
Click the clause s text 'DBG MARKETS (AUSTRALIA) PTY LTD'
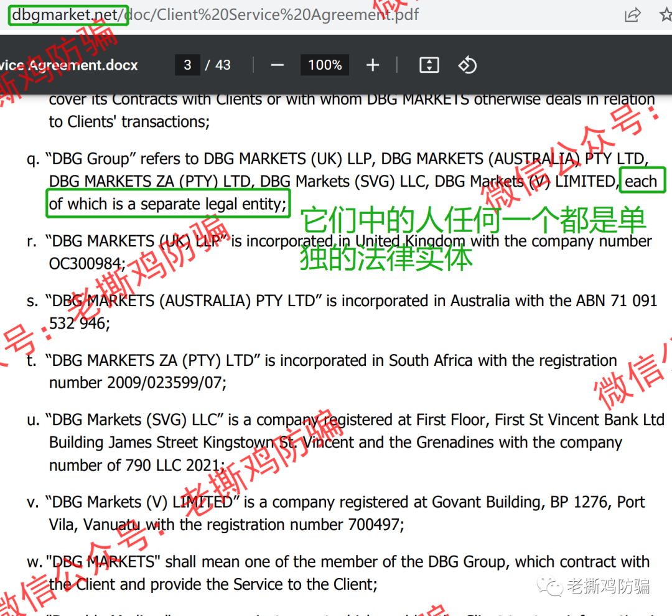tap(184, 301)
